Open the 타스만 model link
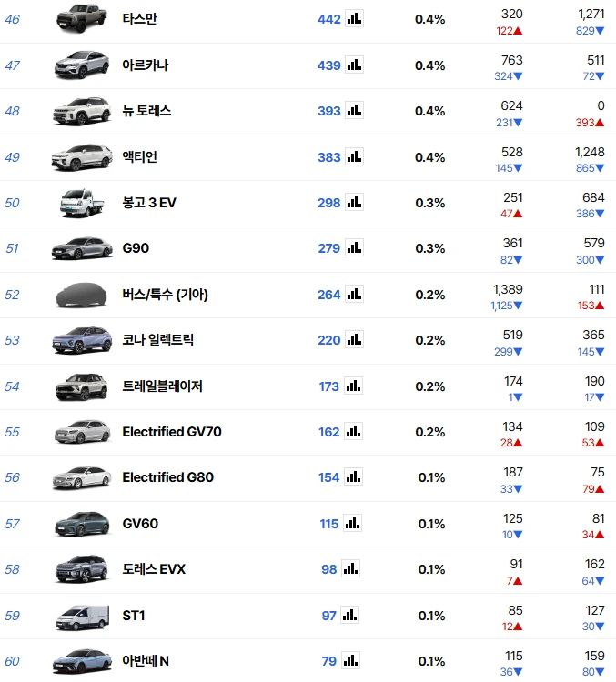 [x=140, y=19]
